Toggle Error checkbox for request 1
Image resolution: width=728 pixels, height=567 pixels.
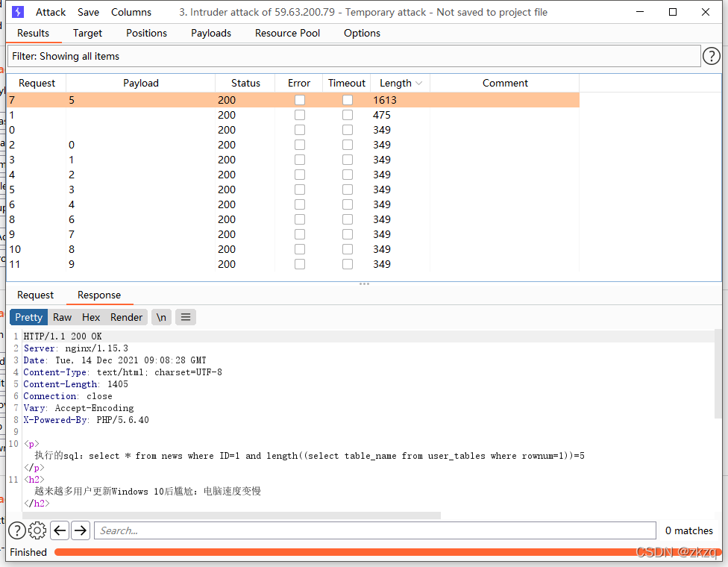click(300, 115)
